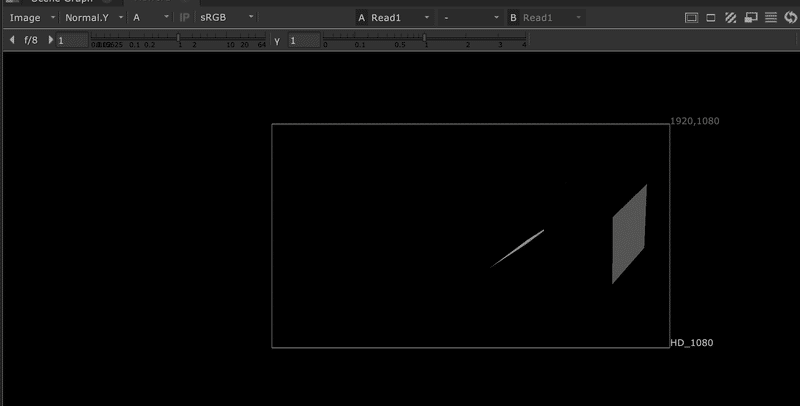Click the gain slider handle
The width and height of the screenshot is (800, 406).
point(178,37)
